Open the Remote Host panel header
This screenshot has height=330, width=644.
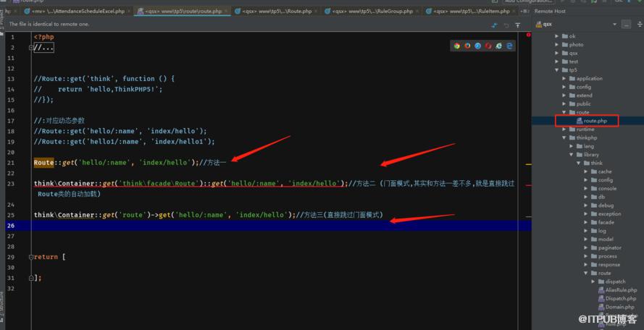point(550,12)
